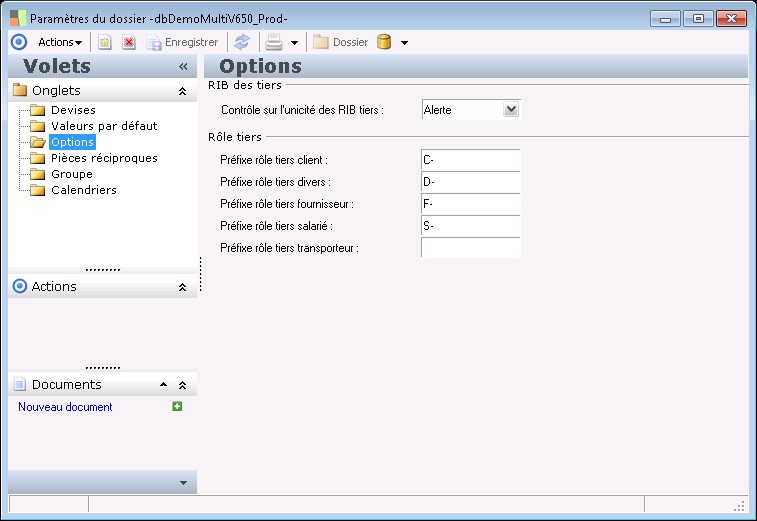757x521 pixels.
Task: Open the Actions toolbar menu
Action: coord(60,42)
